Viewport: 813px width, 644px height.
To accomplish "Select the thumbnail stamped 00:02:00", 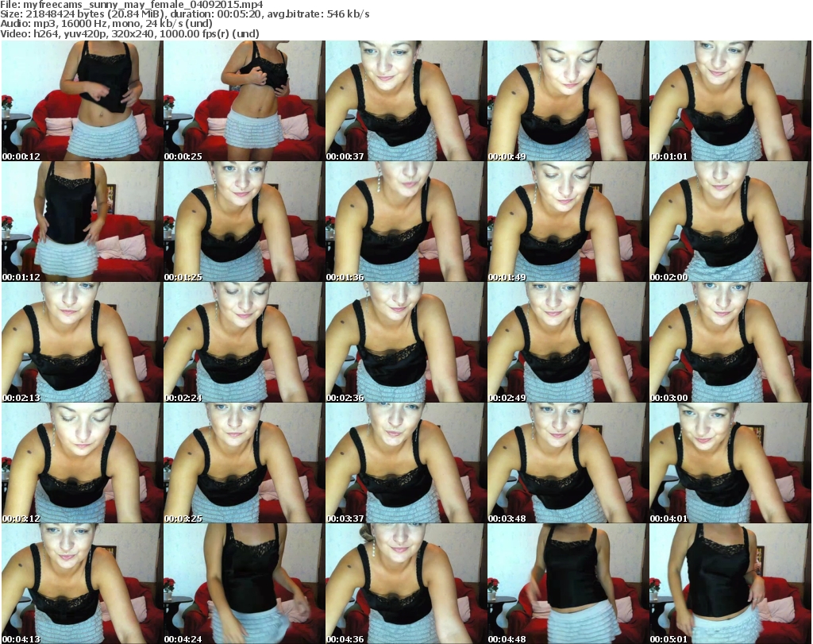I will coord(730,222).
